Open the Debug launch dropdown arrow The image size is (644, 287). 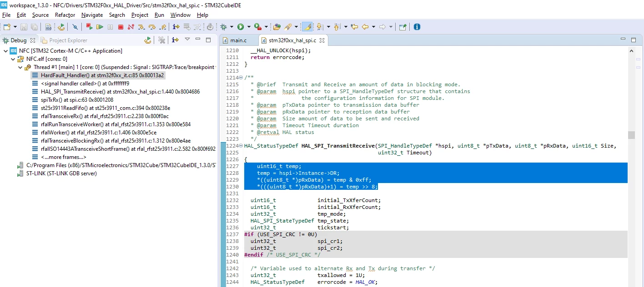(231, 27)
